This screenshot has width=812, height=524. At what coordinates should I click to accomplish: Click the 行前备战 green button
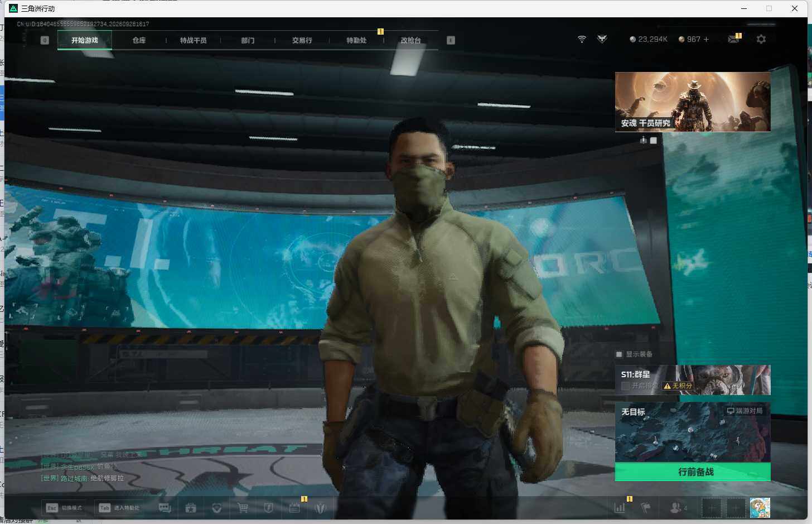pyautogui.click(x=693, y=472)
